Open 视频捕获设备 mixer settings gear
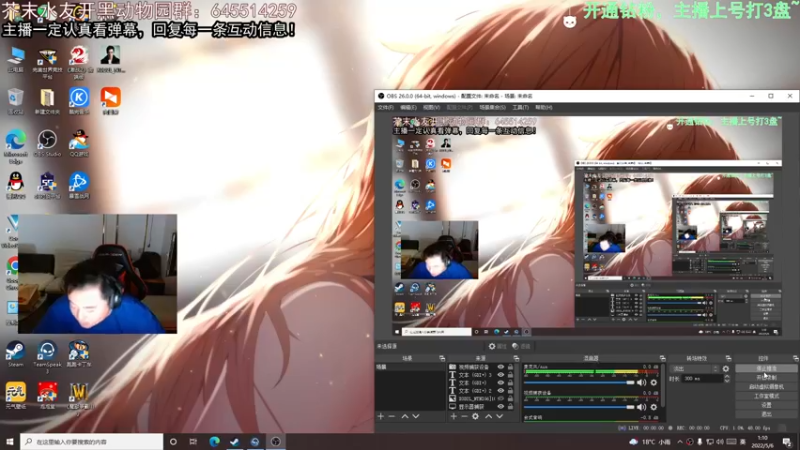 tap(654, 407)
